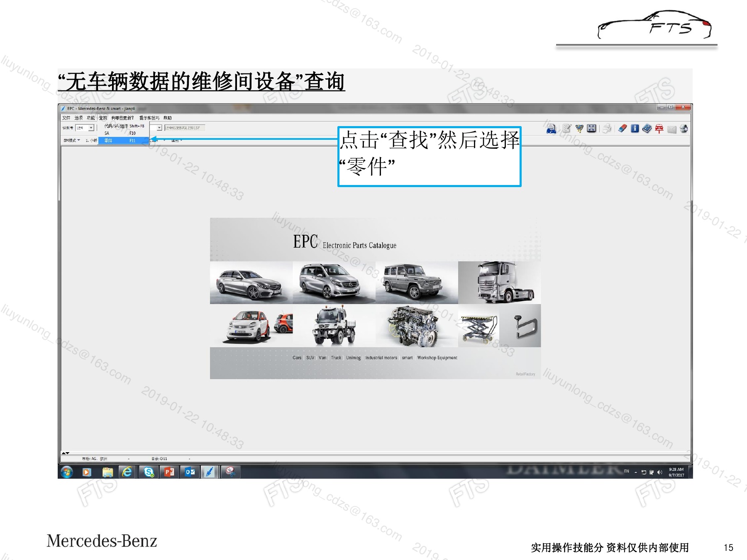Click the smart cars thumbnail

(x=251, y=326)
